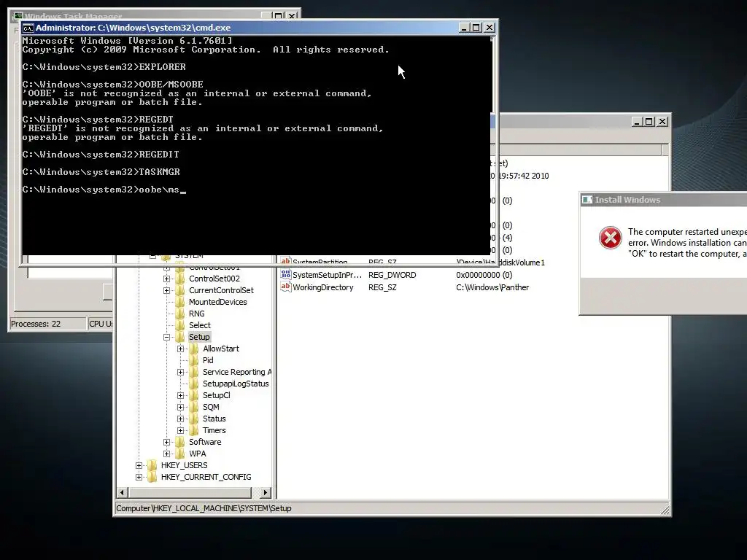
Task: Expand the CurrentControlSet key
Action: click(167, 290)
